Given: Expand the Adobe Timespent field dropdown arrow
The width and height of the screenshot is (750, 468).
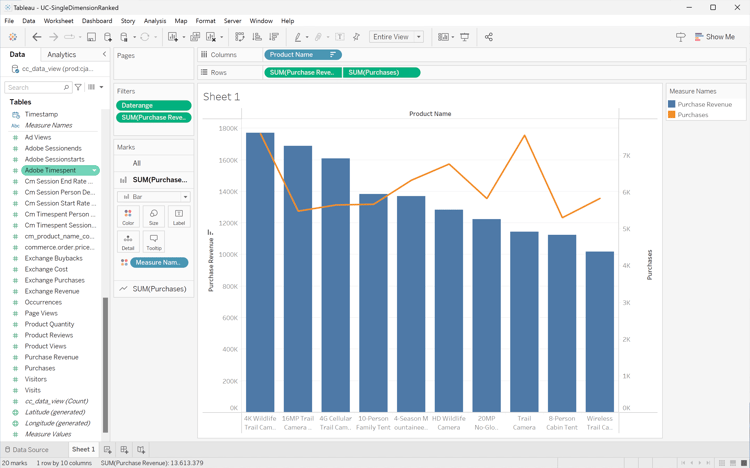Looking at the screenshot, I should 94,171.
